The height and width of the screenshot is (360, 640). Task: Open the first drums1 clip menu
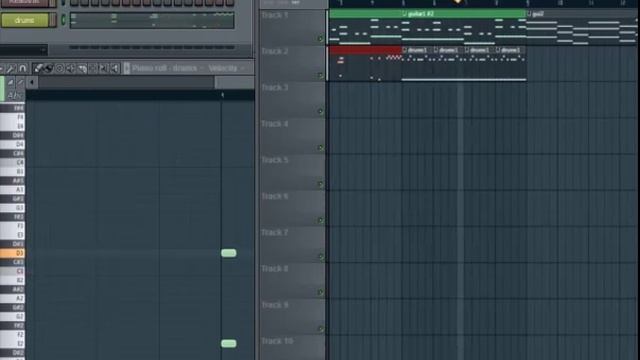coord(404,50)
